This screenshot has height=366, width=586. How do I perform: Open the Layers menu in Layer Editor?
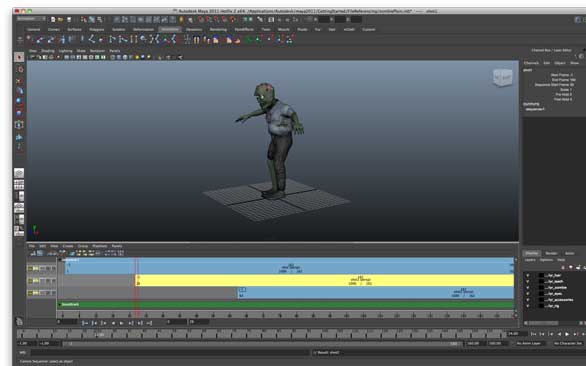point(530,260)
